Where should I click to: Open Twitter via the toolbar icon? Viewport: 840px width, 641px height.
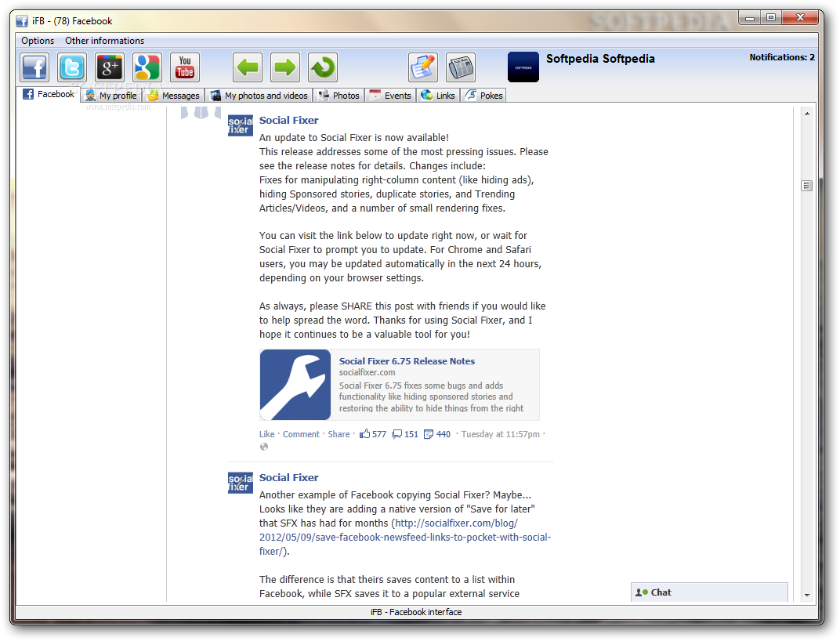click(72, 67)
